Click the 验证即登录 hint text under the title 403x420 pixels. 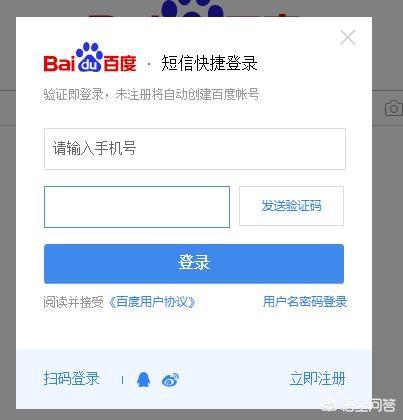[x=151, y=94]
